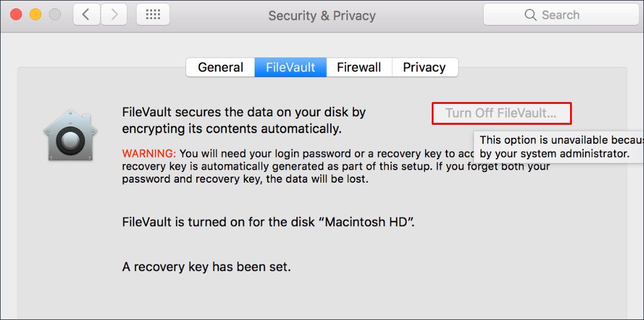Click the gray zoom window button
644x320 pixels.
click(x=54, y=15)
